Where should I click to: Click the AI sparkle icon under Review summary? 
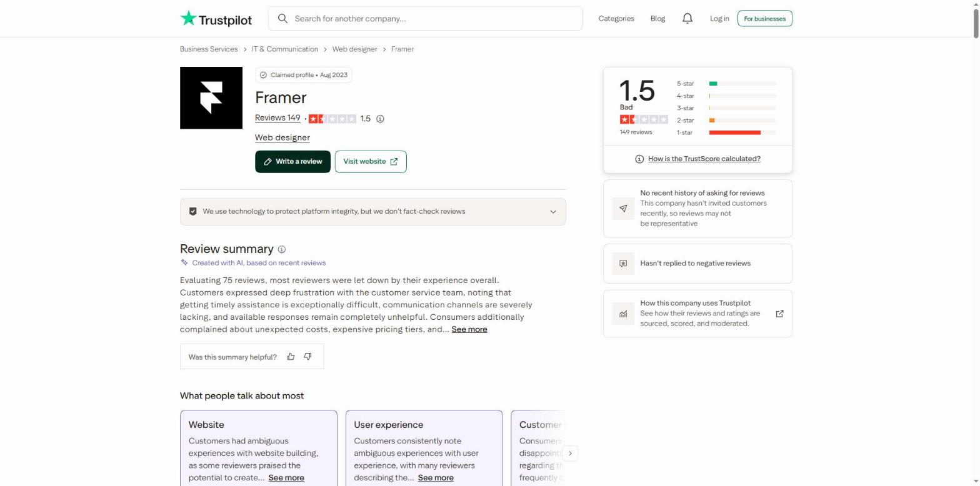click(x=184, y=263)
